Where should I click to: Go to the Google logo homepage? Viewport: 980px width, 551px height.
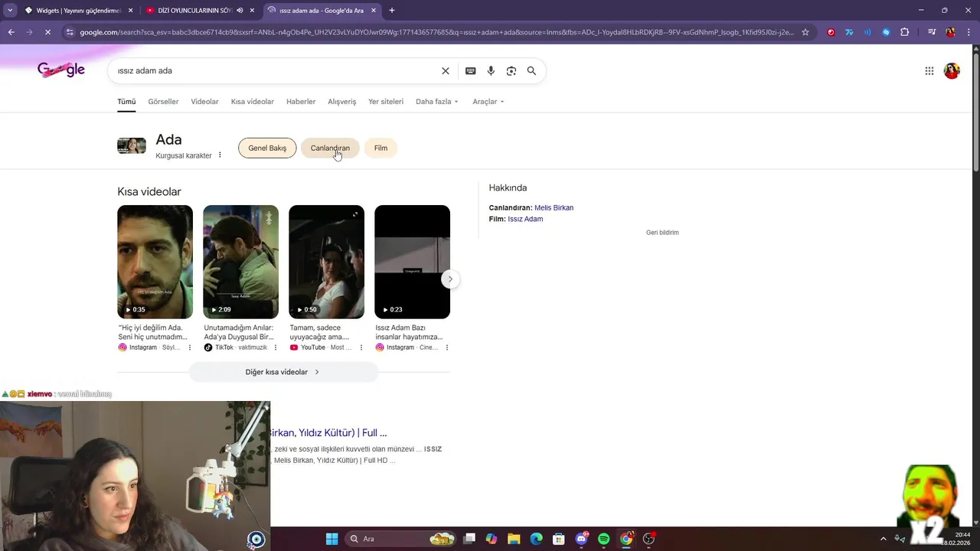tap(61, 70)
